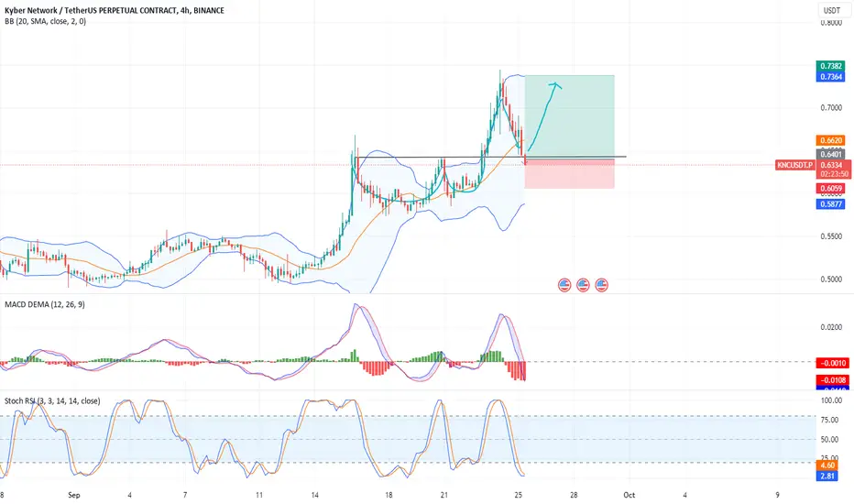Click the 02:23:50 bar countdown timer
Image resolution: width=854 pixels, height=504 pixels.
(x=834, y=174)
